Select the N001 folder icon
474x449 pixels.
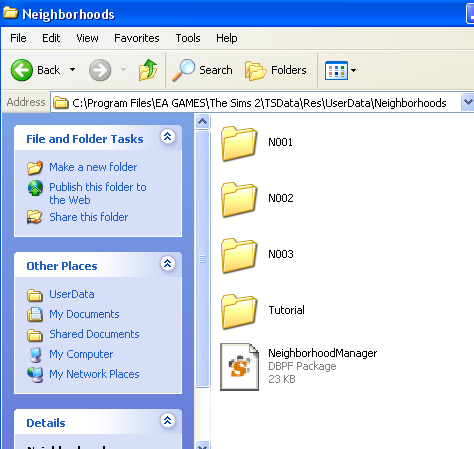[x=239, y=143]
